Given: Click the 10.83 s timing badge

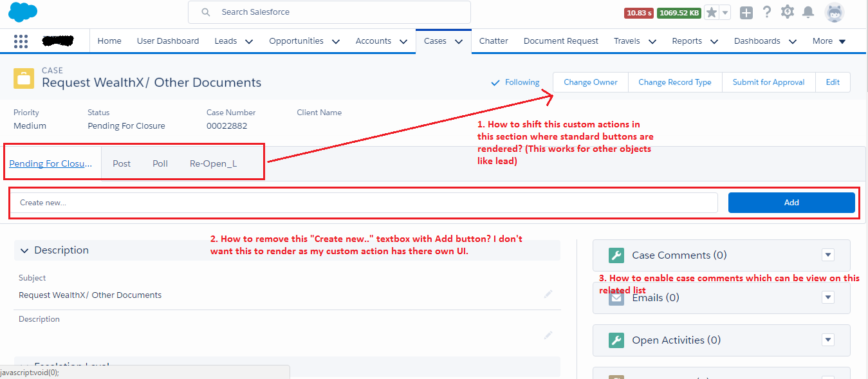Looking at the screenshot, I should [639, 13].
